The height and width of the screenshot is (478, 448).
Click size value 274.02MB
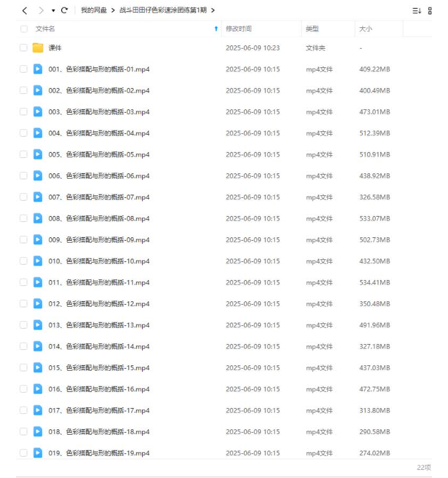click(375, 453)
